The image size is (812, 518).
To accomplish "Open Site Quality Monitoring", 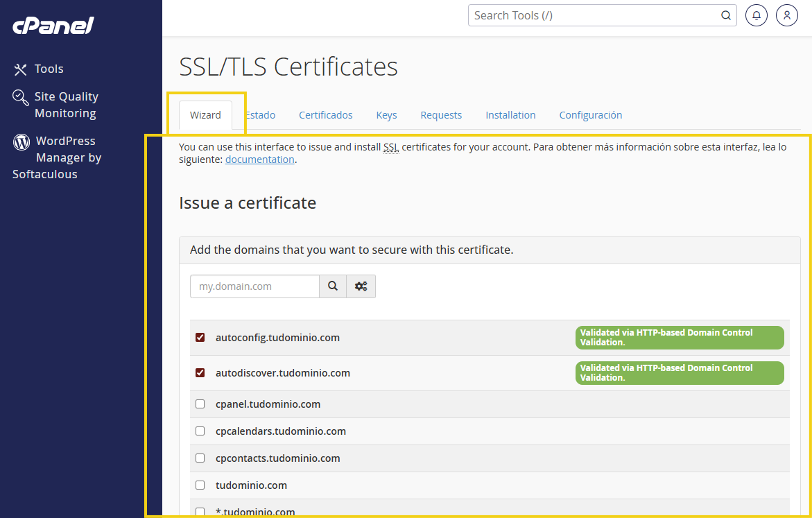I will (55, 105).
